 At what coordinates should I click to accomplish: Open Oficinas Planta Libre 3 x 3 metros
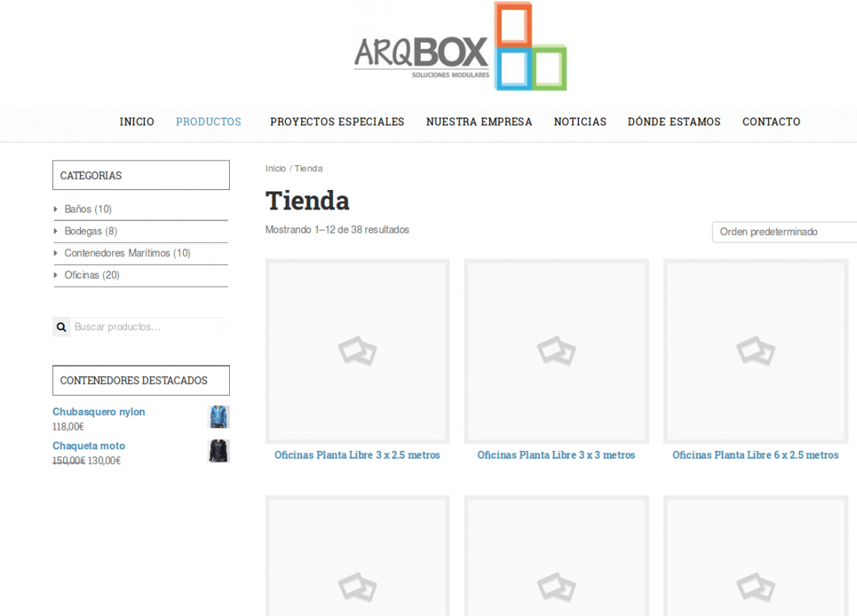555,455
